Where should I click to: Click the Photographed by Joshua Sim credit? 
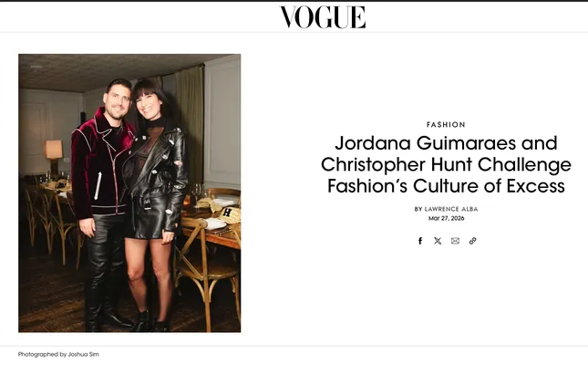58,354
